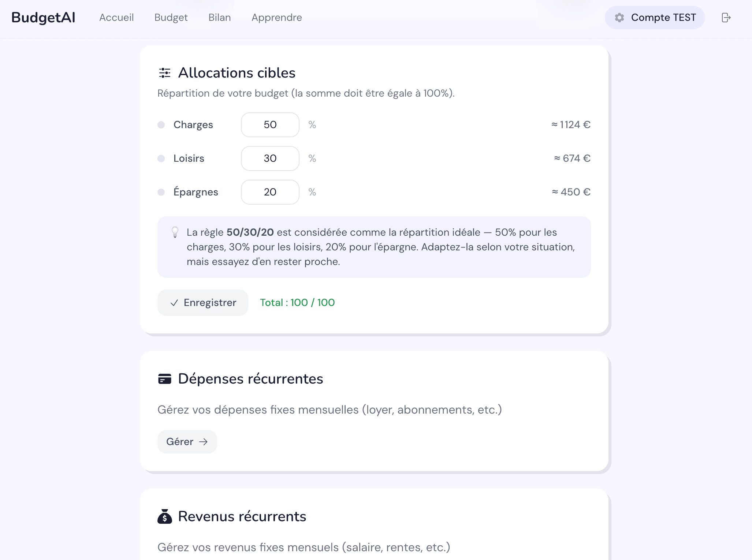Open the Accueil navigation item
This screenshot has height=560, width=752.
coord(116,18)
